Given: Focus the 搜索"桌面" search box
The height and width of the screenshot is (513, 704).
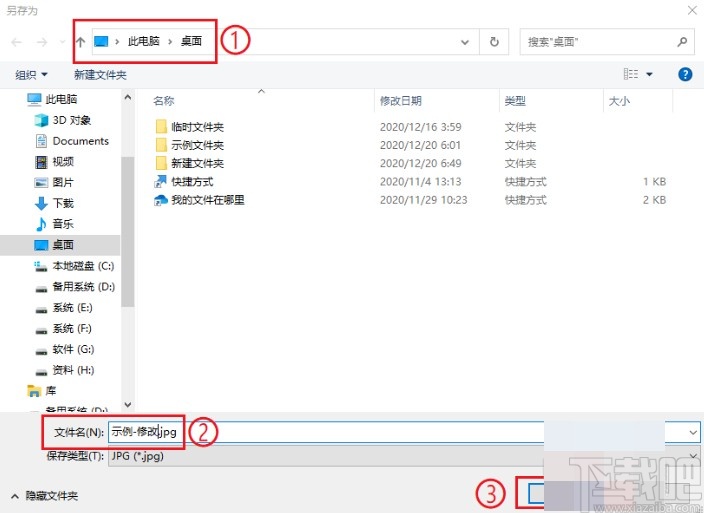Looking at the screenshot, I should (607, 42).
